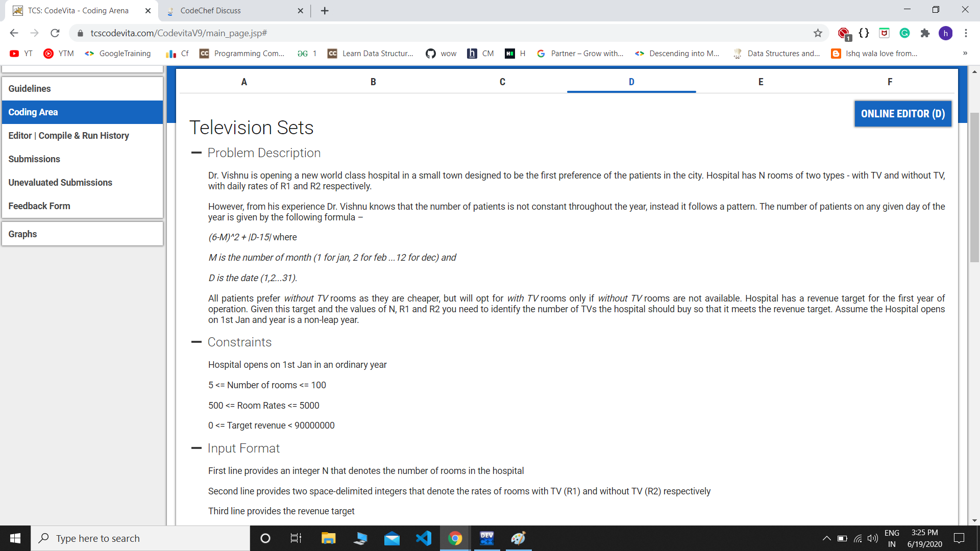This screenshot has width=980, height=551.
Task: Show more bookmarks overflow chevron
Action: point(965,54)
